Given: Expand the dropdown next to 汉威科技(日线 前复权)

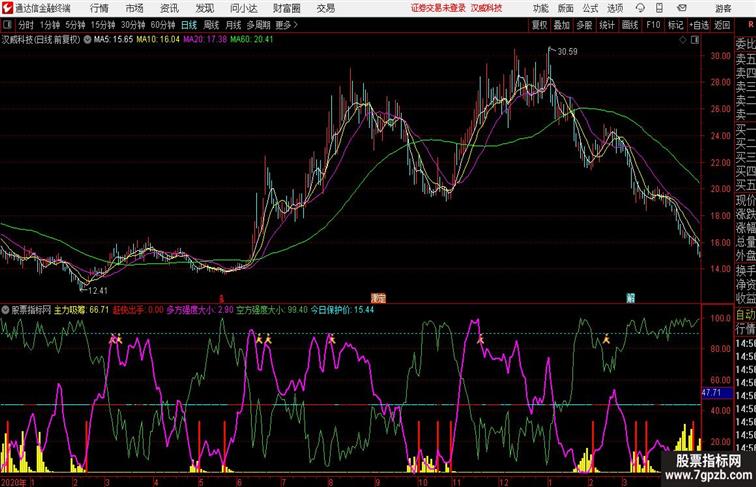Looking at the screenshot, I should click(x=87, y=40).
